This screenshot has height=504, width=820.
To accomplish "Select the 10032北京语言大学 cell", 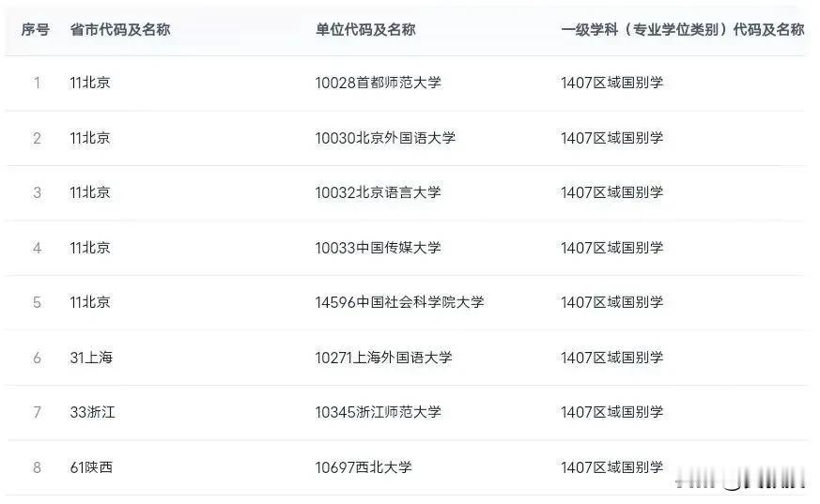I will click(379, 192).
